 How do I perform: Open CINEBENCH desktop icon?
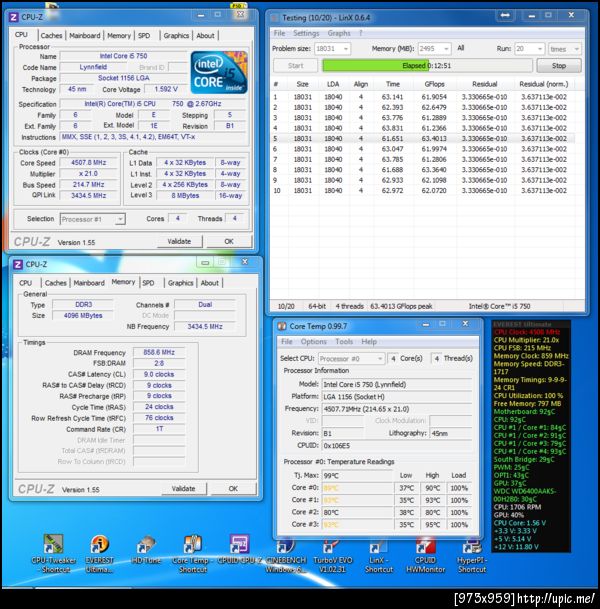286,555
